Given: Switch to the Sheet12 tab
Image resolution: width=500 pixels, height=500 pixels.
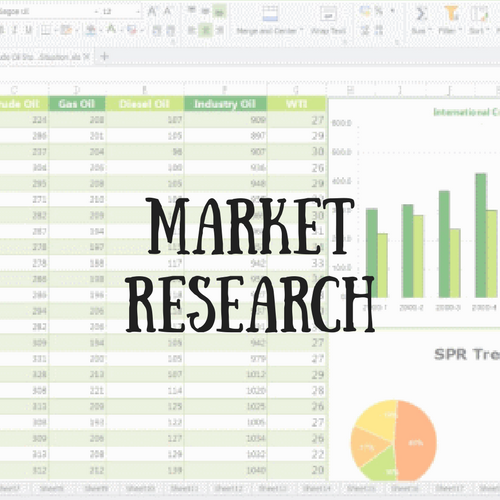Looking at the screenshot, I should [x=228, y=489].
